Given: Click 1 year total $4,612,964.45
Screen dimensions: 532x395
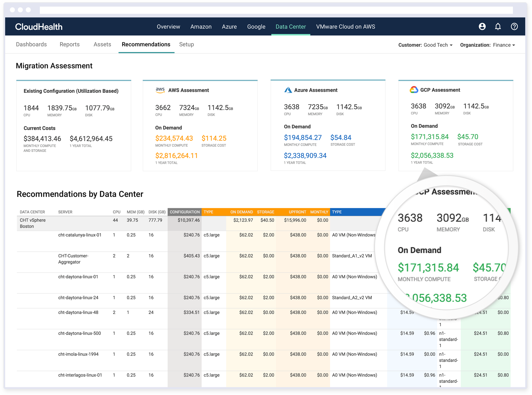Looking at the screenshot, I should [x=91, y=139].
